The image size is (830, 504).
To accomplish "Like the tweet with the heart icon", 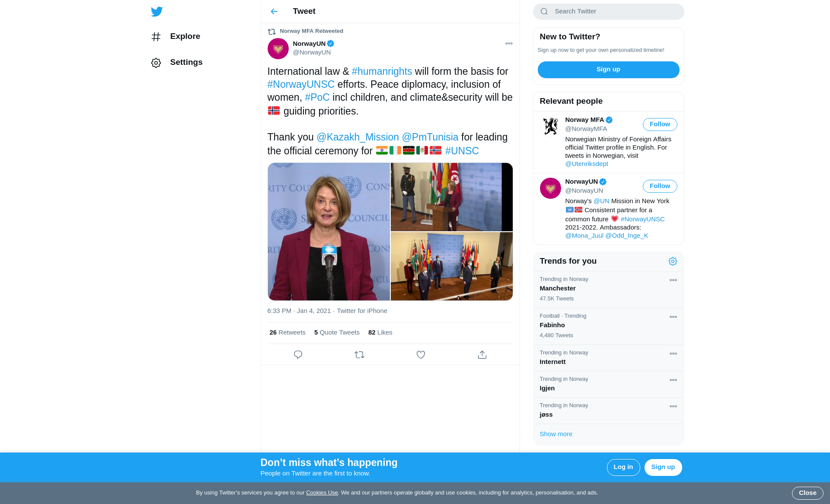I will coord(421,354).
